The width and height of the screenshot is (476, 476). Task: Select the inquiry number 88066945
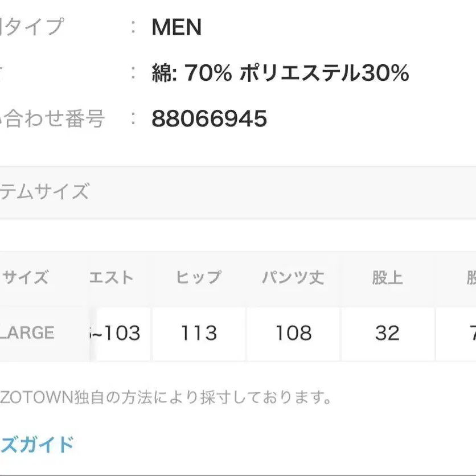coord(209,119)
